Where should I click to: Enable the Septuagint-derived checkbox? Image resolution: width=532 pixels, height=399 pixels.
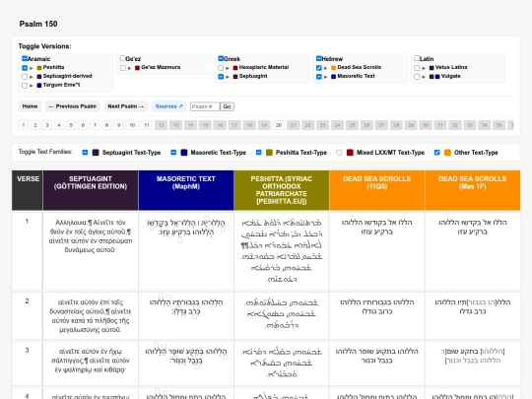click(x=25, y=77)
